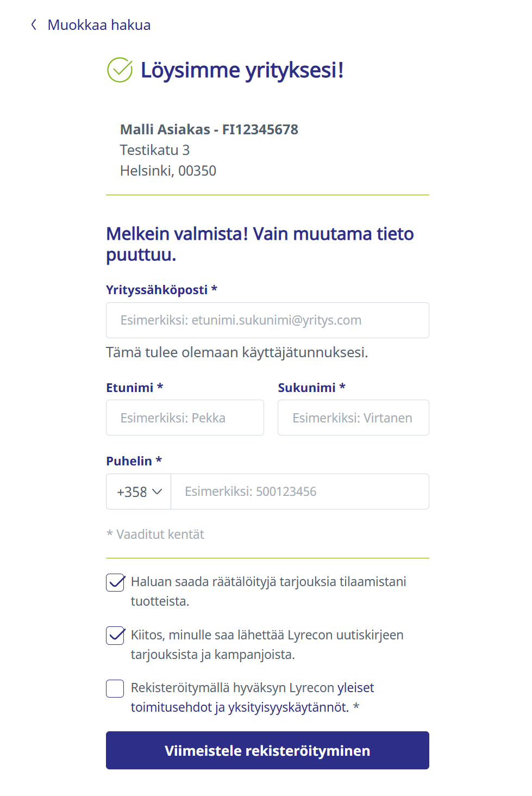The height and width of the screenshot is (796, 532).
Task: Focus the Etunimi first name input
Action: [185, 418]
